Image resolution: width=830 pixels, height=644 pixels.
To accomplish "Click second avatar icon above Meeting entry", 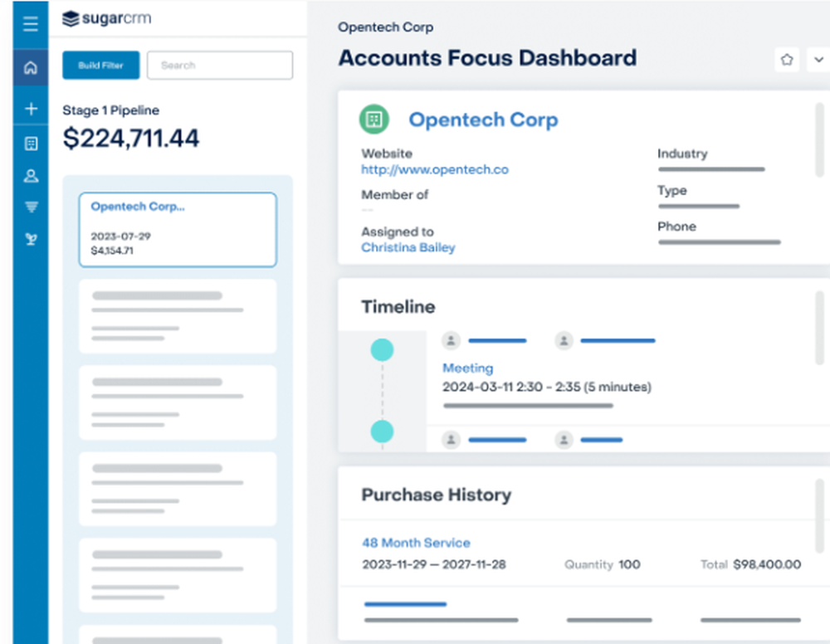I will tap(564, 340).
